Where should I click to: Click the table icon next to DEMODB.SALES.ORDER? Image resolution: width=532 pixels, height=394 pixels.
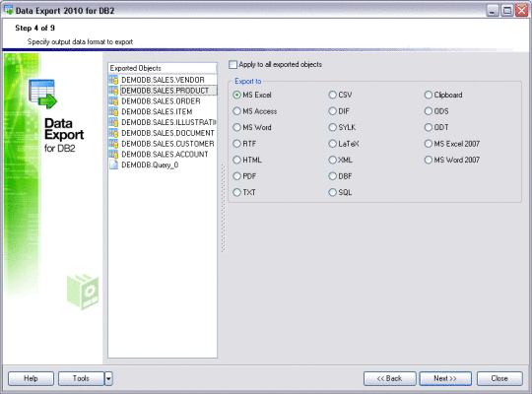[x=113, y=101]
